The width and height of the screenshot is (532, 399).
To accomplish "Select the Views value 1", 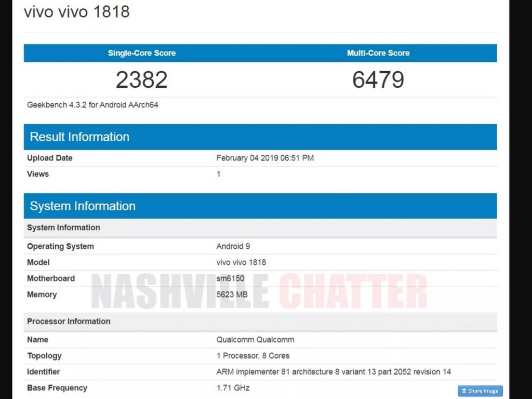I will [x=219, y=174].
